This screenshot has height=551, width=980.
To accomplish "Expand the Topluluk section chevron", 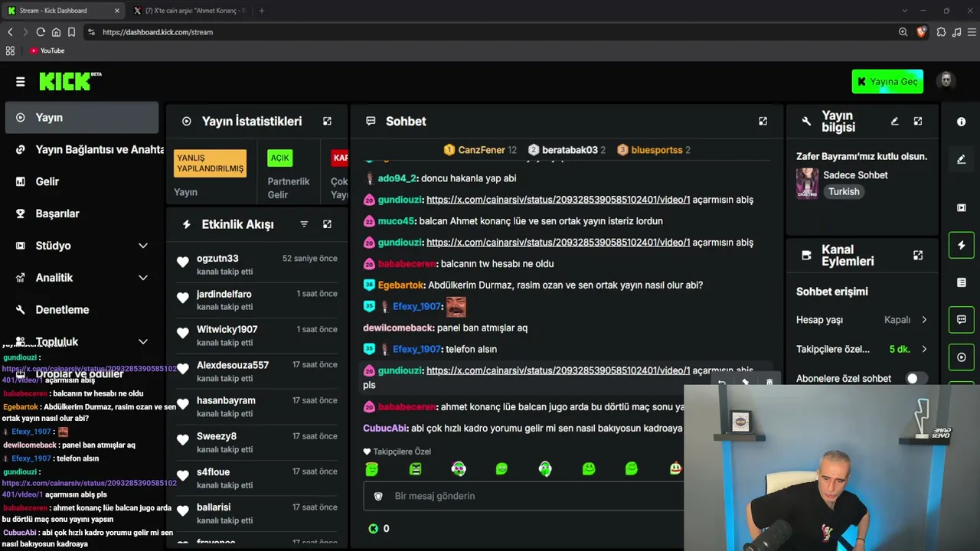I will click(142, 342).
